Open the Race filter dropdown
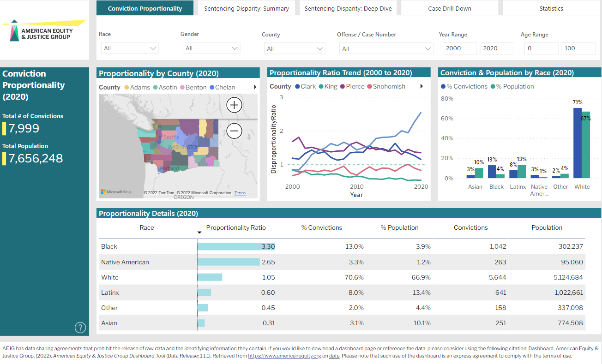Viewport: 602px width, 364px height. [x=130, y=48]
